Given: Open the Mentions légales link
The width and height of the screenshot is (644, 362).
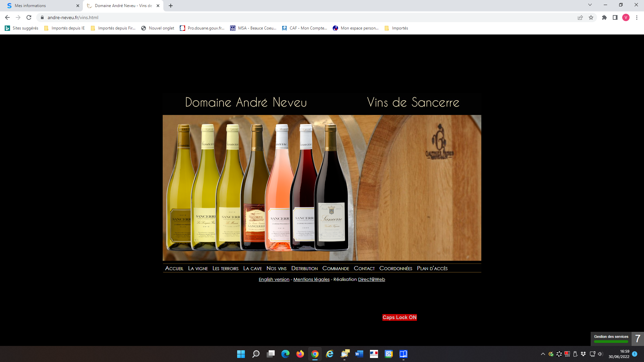Looking at the screenshot, I should (312, 280).
